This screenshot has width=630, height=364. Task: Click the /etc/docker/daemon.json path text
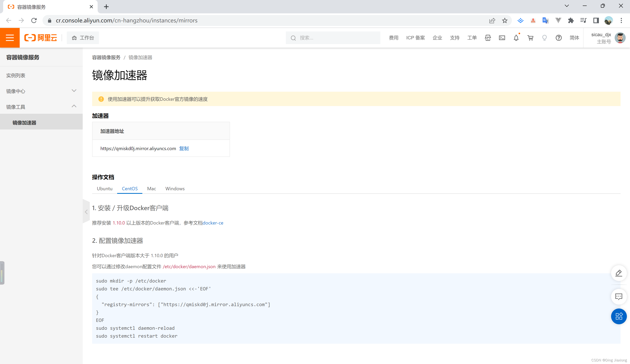189,267
